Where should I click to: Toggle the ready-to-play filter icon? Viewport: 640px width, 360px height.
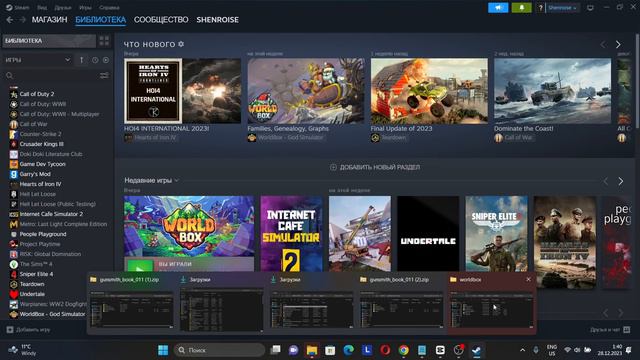pyautogui.click(x=106, y=60)
